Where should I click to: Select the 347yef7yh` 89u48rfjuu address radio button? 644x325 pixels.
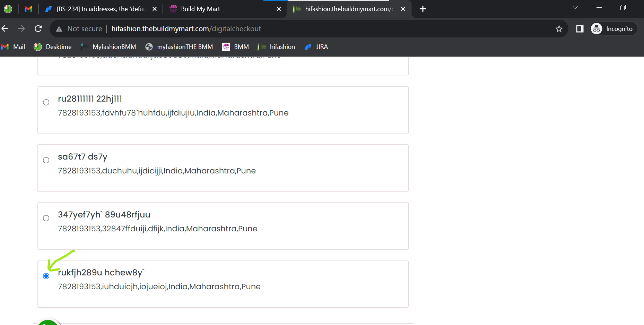pos(46,218)
